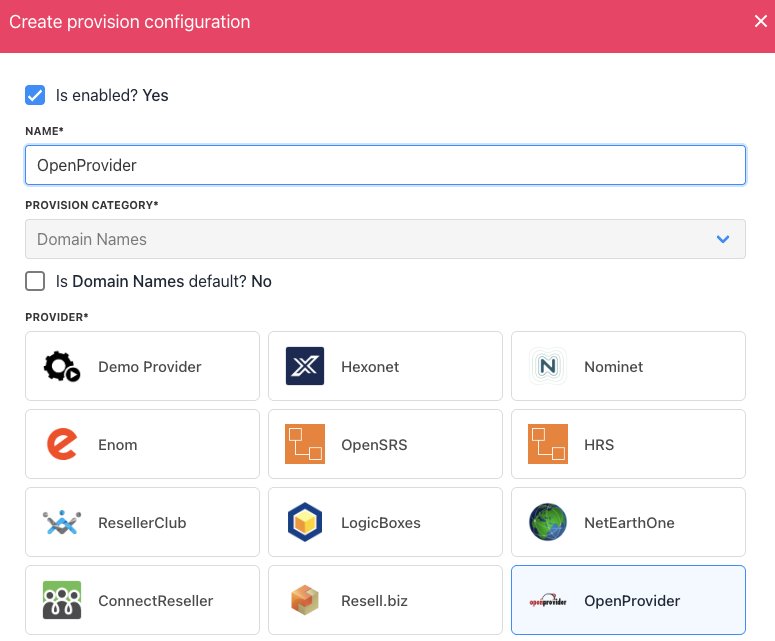Image resolution: width=775 pixels, height=641 pixels.
Task: Choose the Demo Provider label
Action: coord(150,367)
